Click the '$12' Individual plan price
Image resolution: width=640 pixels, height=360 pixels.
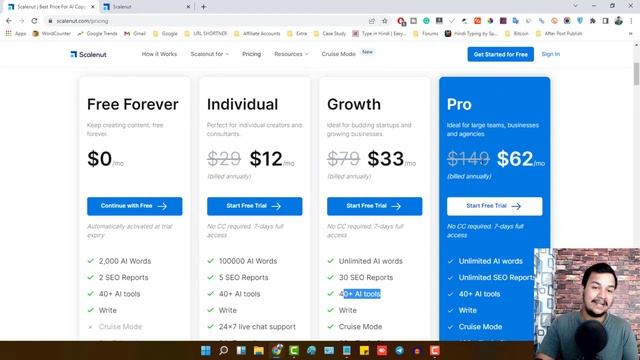(x=266, y=159)
